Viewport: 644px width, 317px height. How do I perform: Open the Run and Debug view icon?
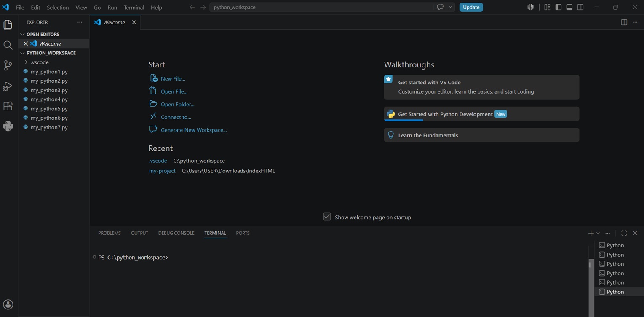[x=8, y=86]
